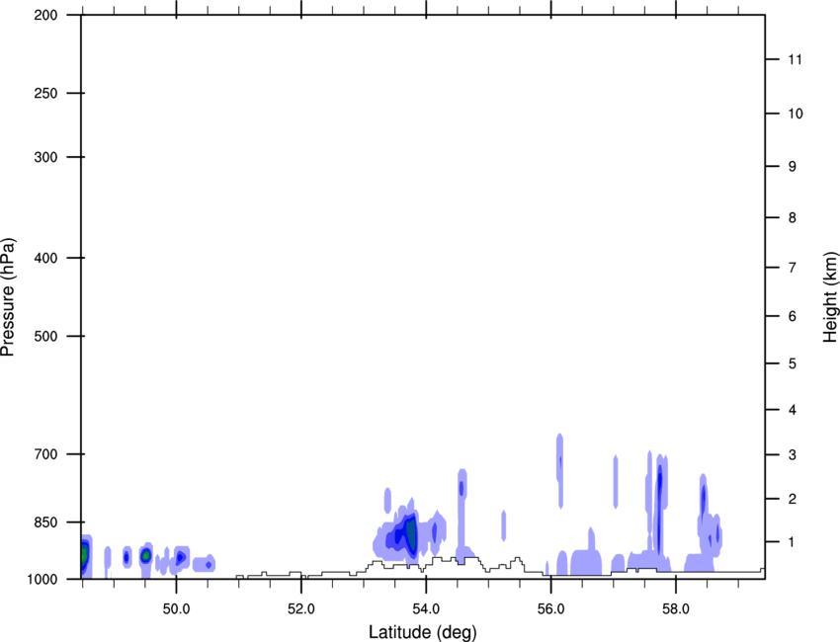The width and height of the screenshot is (840, 642).
Task: Click the 52.0 latitude tick label
Action: click(301, 609)
